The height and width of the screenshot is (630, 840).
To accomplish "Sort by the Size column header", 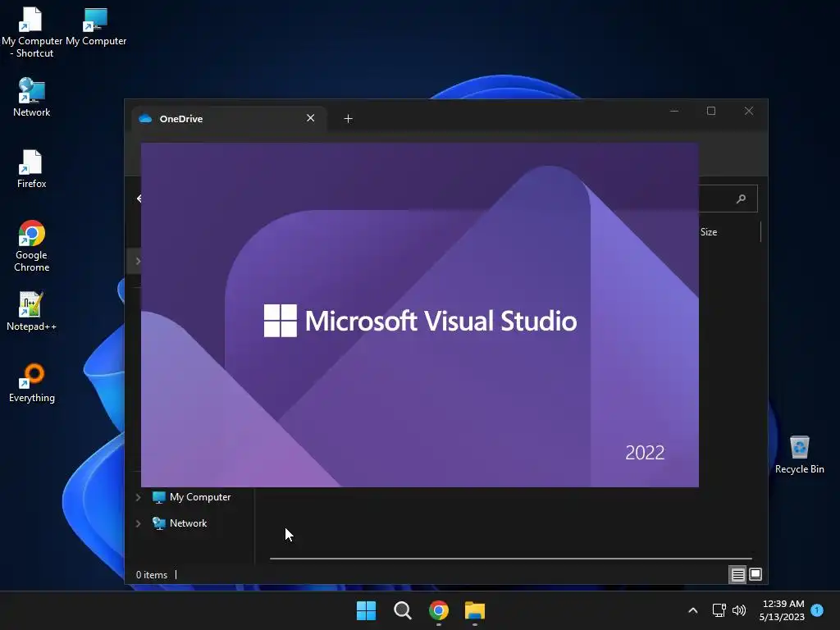I will [709, 232].
